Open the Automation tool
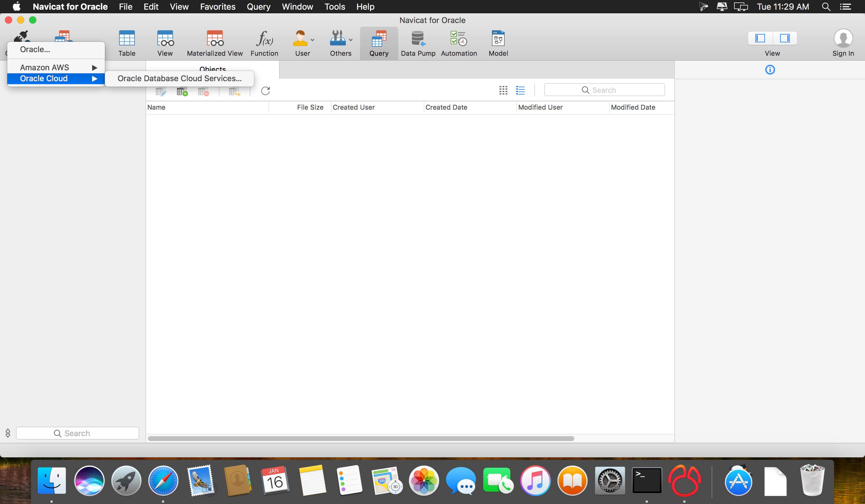 [x=459, y=43]
